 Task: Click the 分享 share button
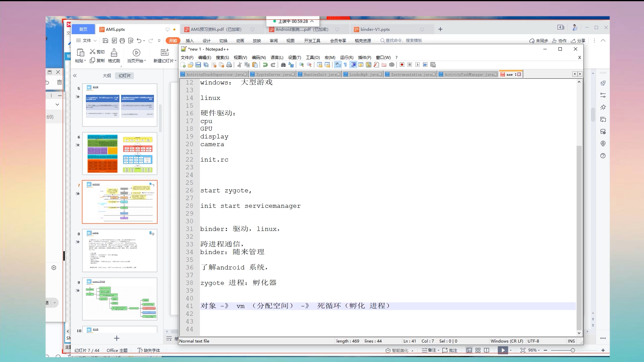pyautogui.click(x=578, y=41)
